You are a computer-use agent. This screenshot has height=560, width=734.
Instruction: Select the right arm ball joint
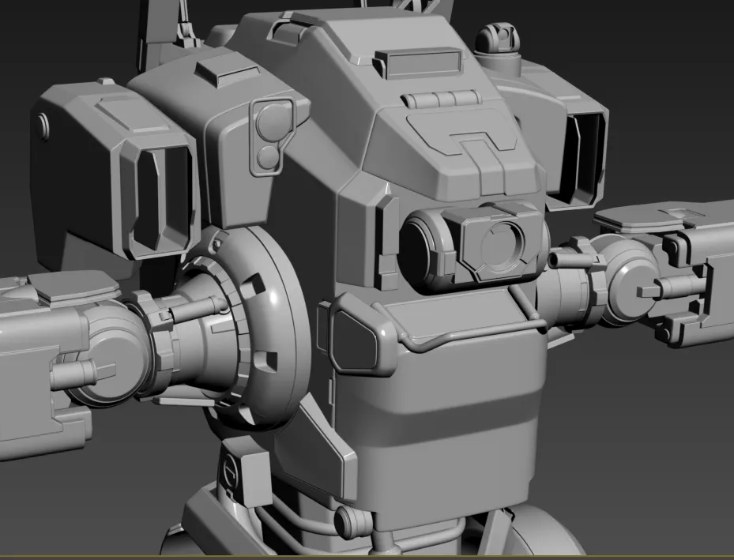click(x=631, y=280)
